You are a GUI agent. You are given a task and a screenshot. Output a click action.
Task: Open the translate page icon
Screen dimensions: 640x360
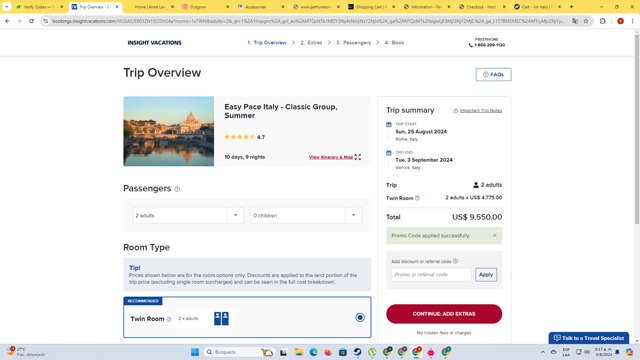coord(575,21)
